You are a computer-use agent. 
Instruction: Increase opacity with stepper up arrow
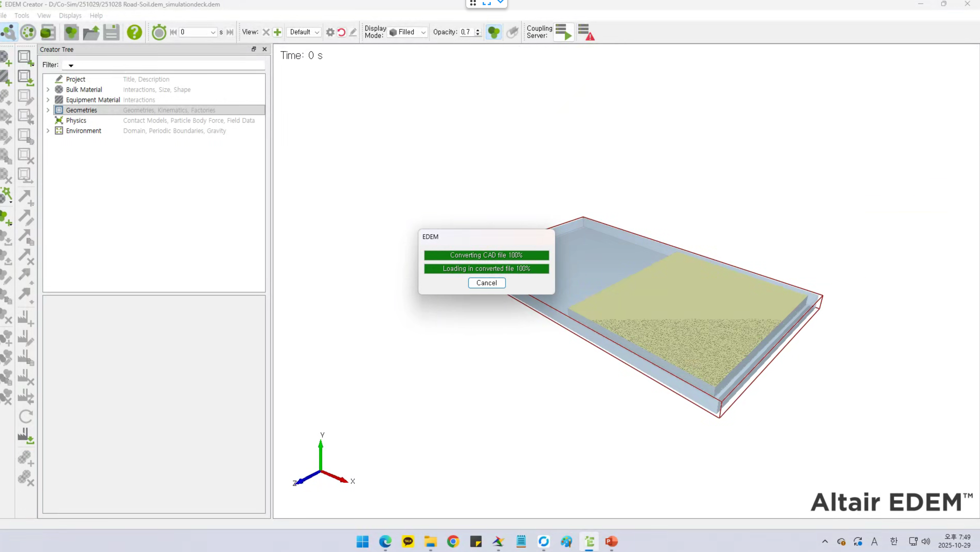point(478,30)
